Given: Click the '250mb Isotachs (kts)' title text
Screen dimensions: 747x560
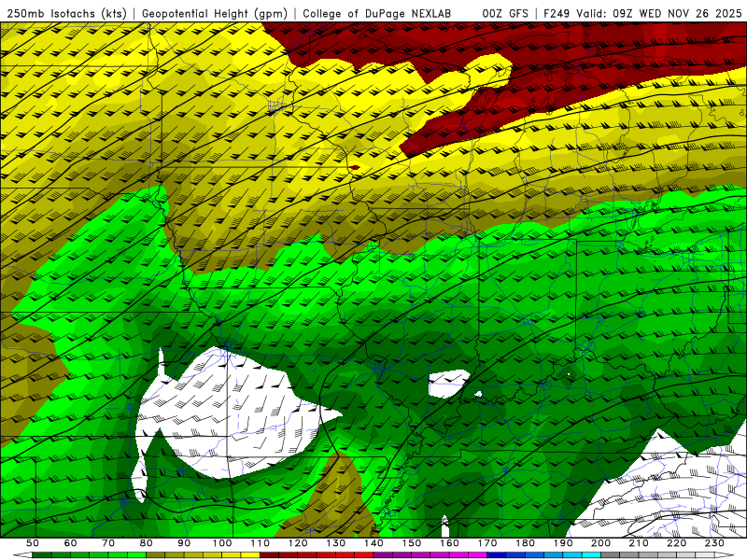Looking at the screenshot, I should pyautogui.click(x=66, y=14).
